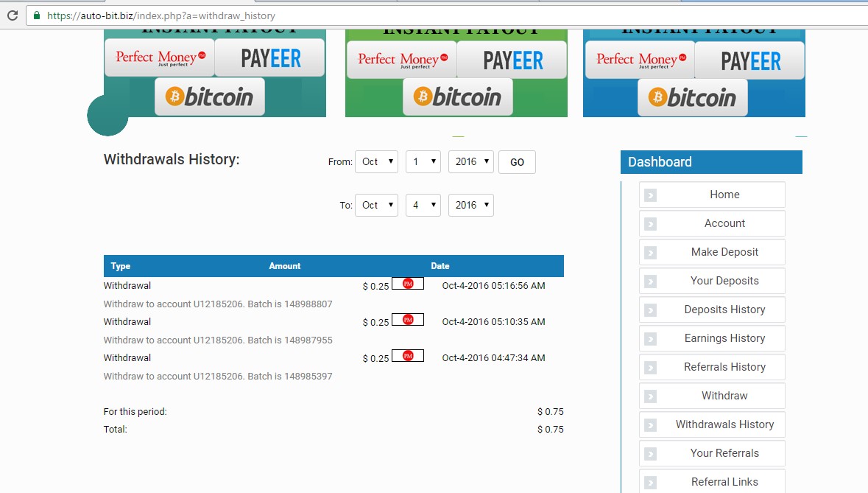The height and width of the screenshot is (493, 868).
Task: Click the Perfect Money logo in teal banner
Action: tap(160, 57)
